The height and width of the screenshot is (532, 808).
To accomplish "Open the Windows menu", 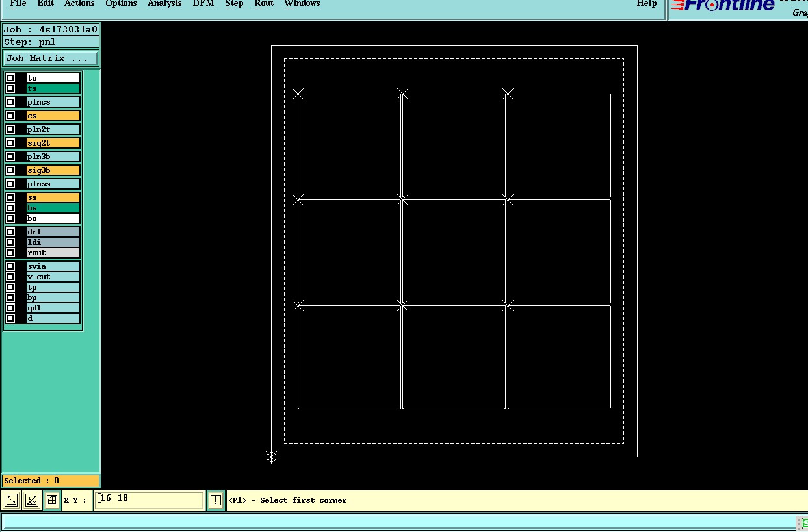I will coord(302,4).
